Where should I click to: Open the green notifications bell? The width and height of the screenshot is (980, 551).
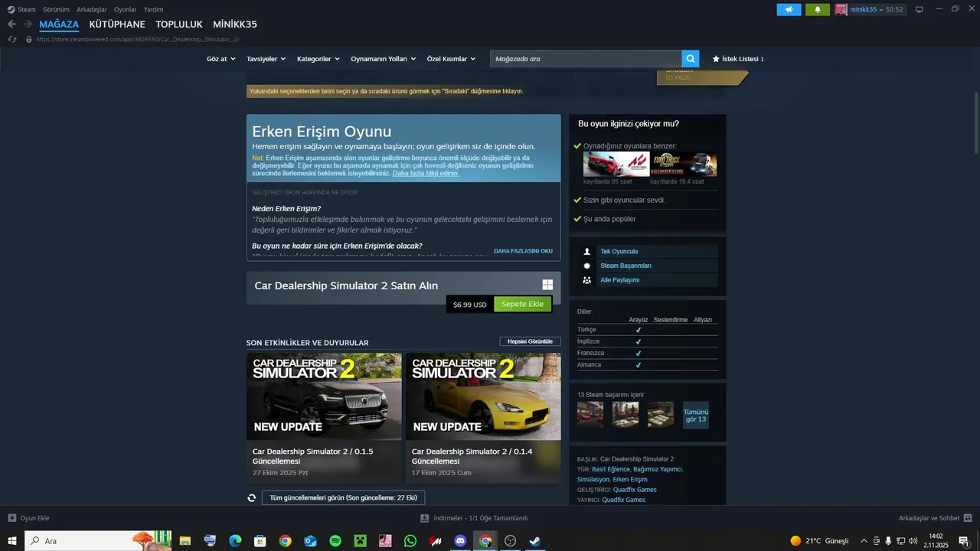818,9
